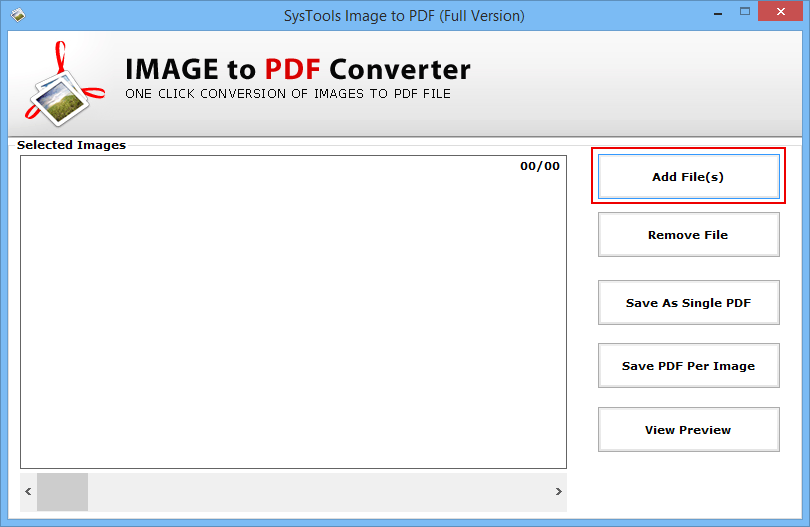Image resolution: width=810 pixels, height=527 pixels.
Task: Choose Save As Single PDF
Action: 689,303
